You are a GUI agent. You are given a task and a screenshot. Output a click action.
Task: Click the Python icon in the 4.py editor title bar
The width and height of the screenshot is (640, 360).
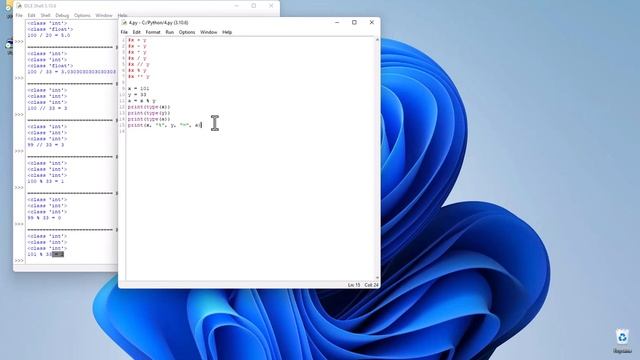click(x=124, y=23)
